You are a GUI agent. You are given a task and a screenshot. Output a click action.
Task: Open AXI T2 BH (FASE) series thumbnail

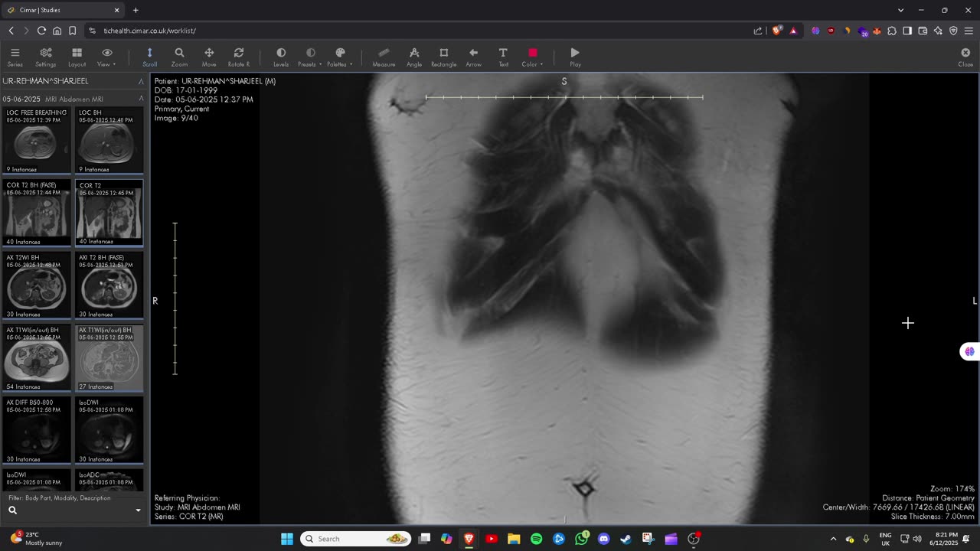point(109,285)
